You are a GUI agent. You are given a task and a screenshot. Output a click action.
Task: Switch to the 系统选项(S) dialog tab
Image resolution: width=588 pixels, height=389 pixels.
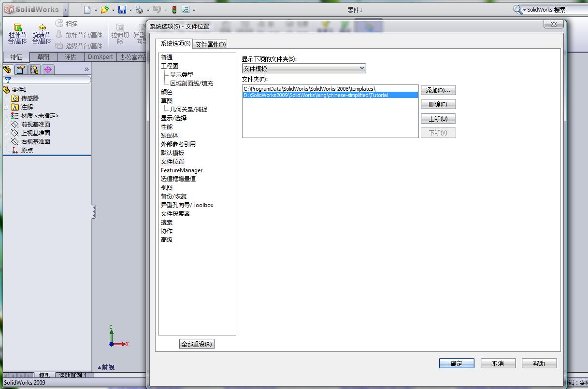click(176, 43)
